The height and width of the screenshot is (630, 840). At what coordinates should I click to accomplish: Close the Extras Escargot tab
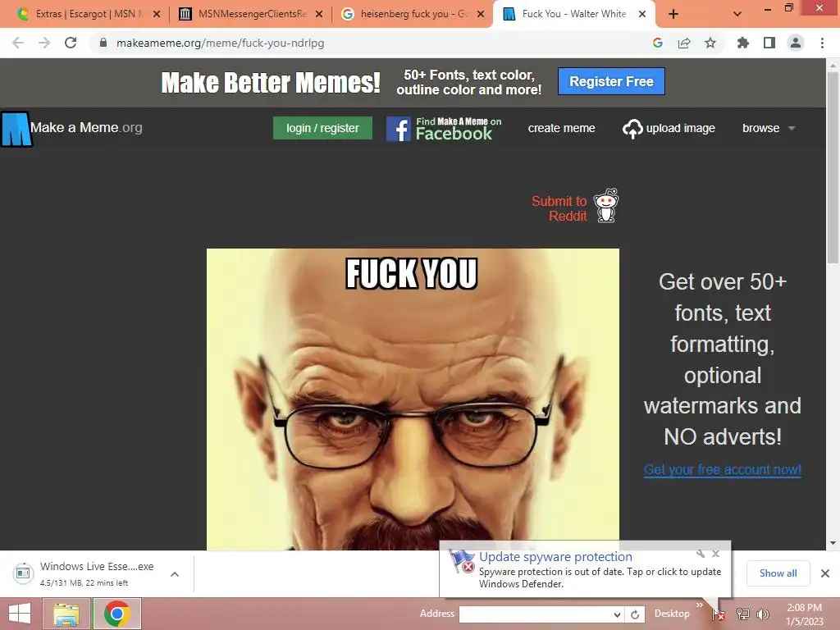click(x=157, y=15)
